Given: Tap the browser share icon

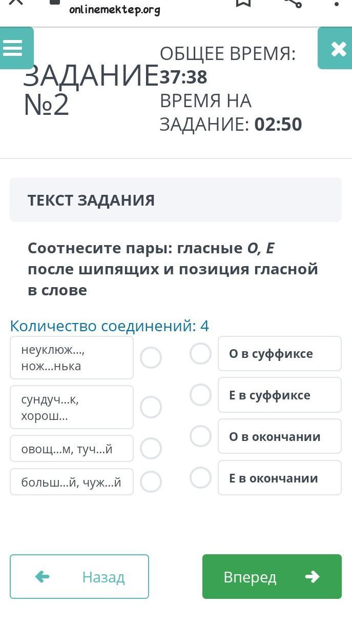Looking at the screenshot, I should coord(293,3).
